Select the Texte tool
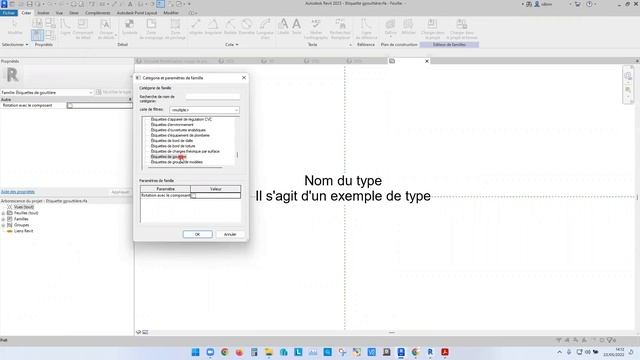The height and width of the screenshot is (360, 640). (x=297, y=28)
